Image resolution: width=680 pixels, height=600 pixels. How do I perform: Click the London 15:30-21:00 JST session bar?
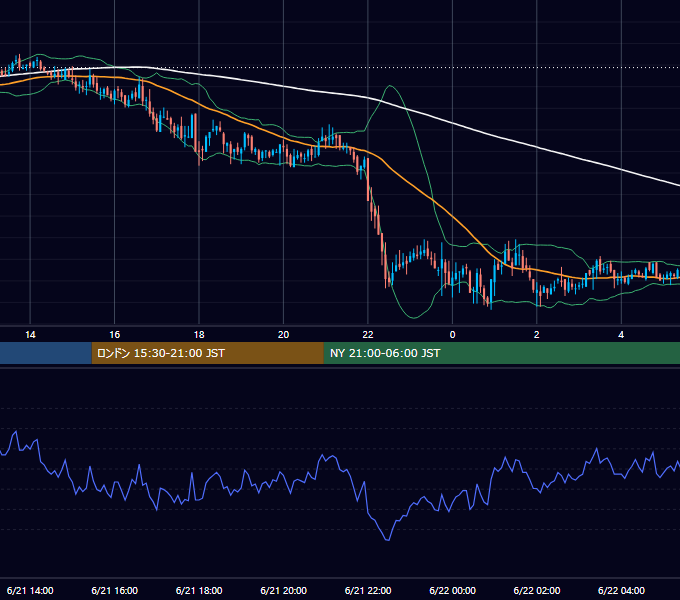click(x=208, y=353)
